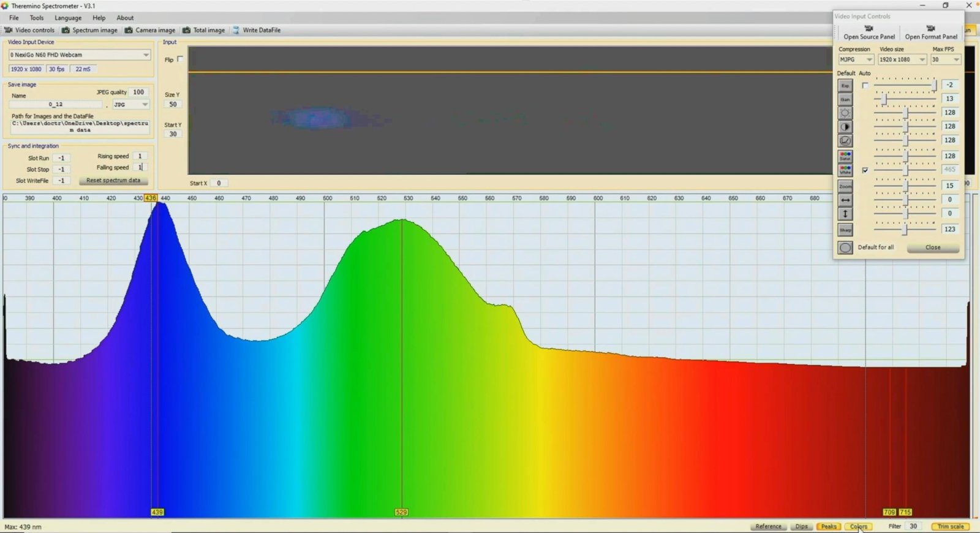
Task: Click the gain slider handle
Action: pos(884,99)
